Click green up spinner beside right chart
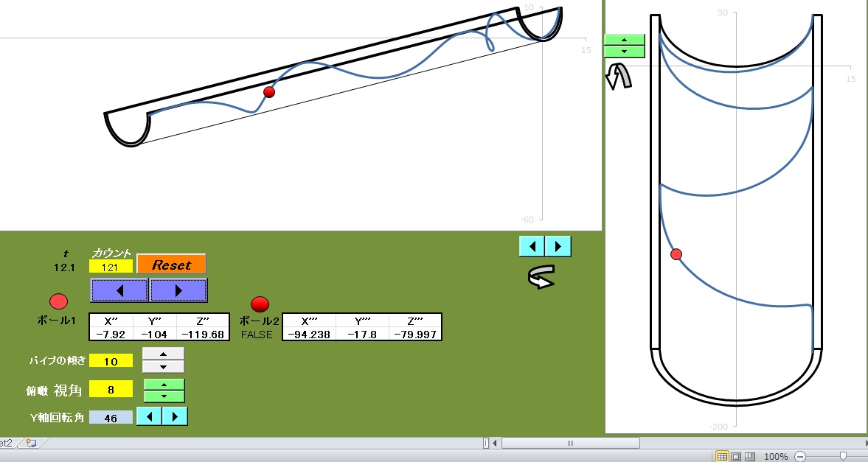The width and height of the screenshot is (868, 462). [625, 40]
